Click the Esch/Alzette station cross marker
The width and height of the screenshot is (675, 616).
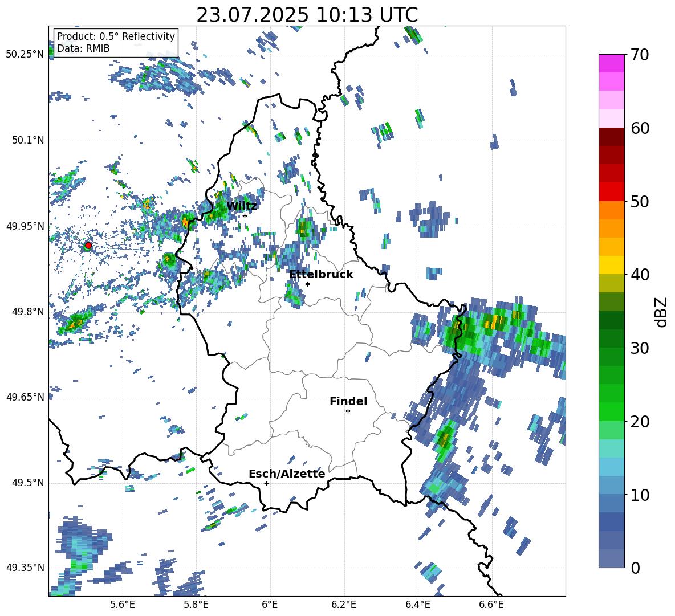(x=266, y=483)
